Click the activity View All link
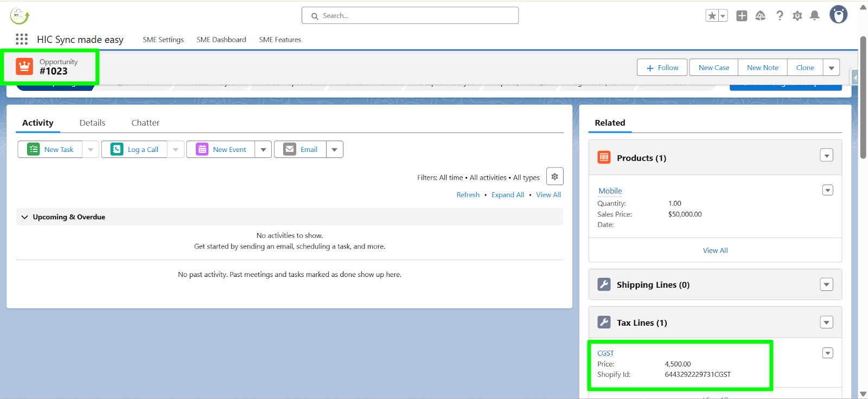Viewport: 868px width, 399px height. (x=548, y=195)
